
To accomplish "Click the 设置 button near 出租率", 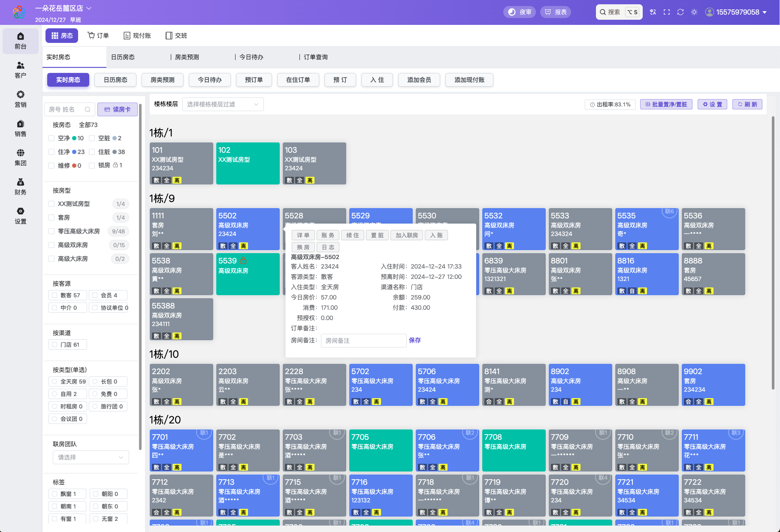I will click(712, 104).
